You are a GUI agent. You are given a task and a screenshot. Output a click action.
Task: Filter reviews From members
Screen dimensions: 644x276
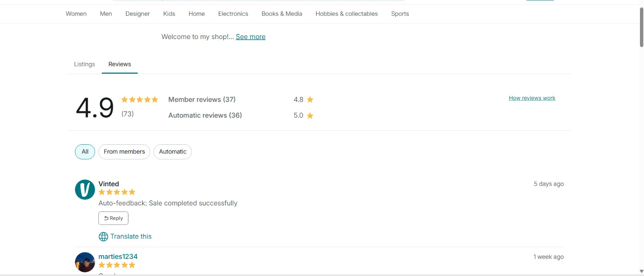point(124,152)
